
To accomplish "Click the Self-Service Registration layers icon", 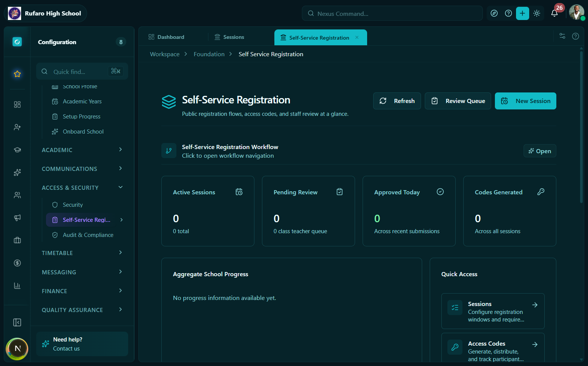I will pyautogui.click(x=169, y=102).
